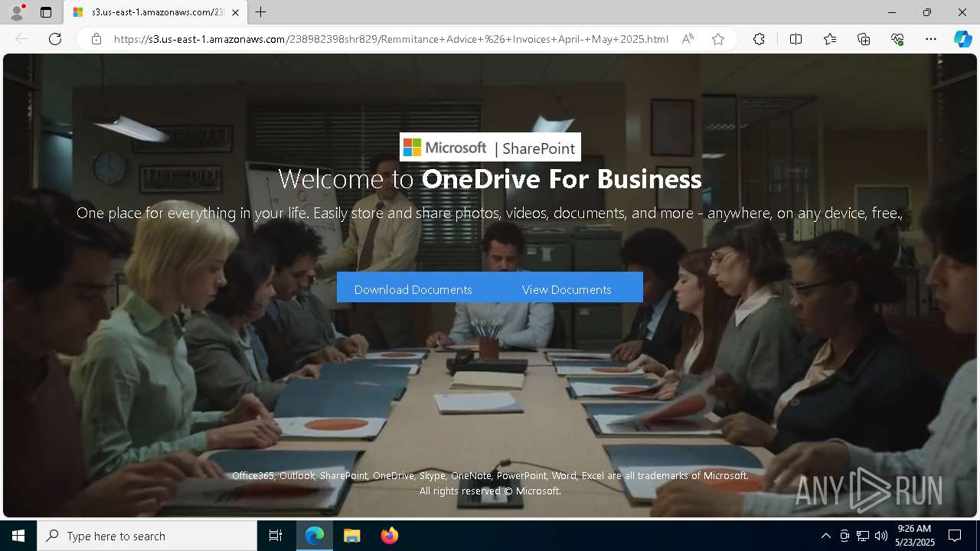Click the address bar URL
The width and height of the screenshot is (980, 551).
pos(390,39)
